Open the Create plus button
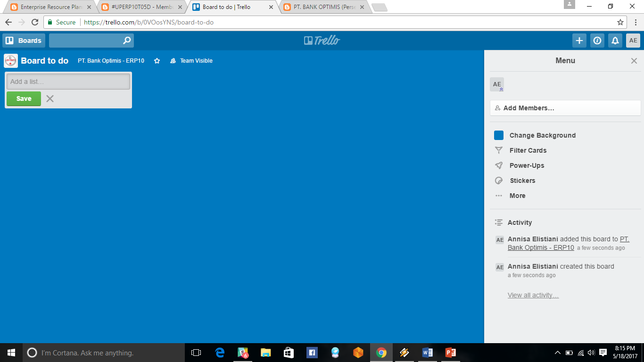 click(x=579, y=41)
